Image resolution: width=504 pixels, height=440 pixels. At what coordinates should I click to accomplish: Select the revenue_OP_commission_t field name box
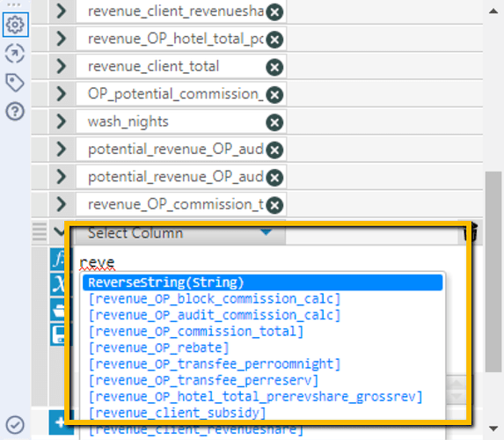(181, 204)
